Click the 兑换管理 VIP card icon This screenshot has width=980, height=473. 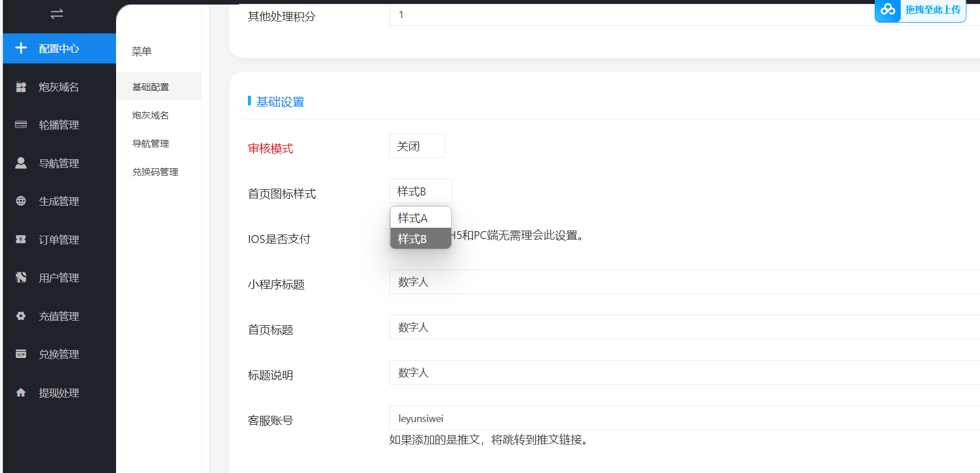tap(21, 354)
